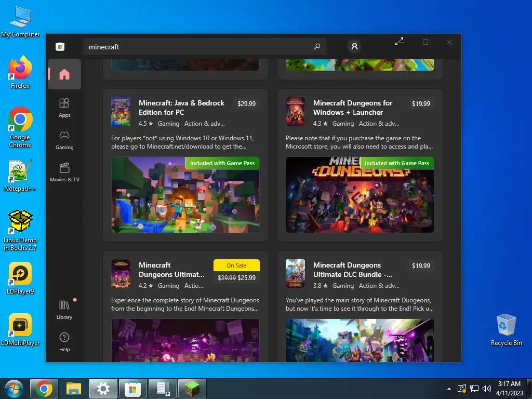Click the search magnifier icon
This screenshot has height=399, width=532.
317,46
